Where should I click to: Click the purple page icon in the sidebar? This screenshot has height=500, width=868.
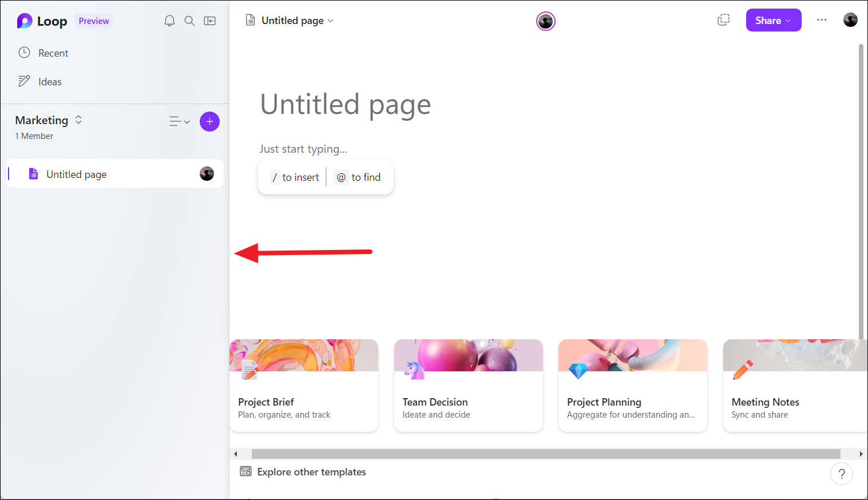click(x=33, y=174)
